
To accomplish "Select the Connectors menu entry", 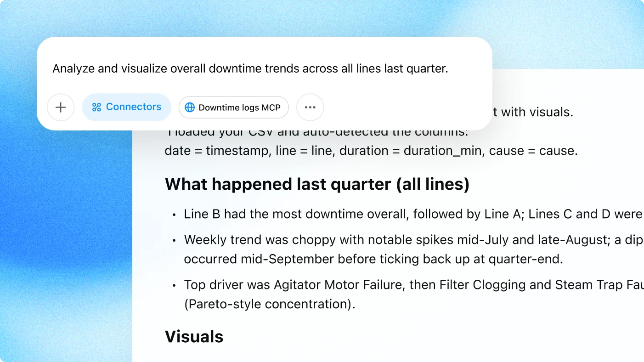I will click(126, 107).
